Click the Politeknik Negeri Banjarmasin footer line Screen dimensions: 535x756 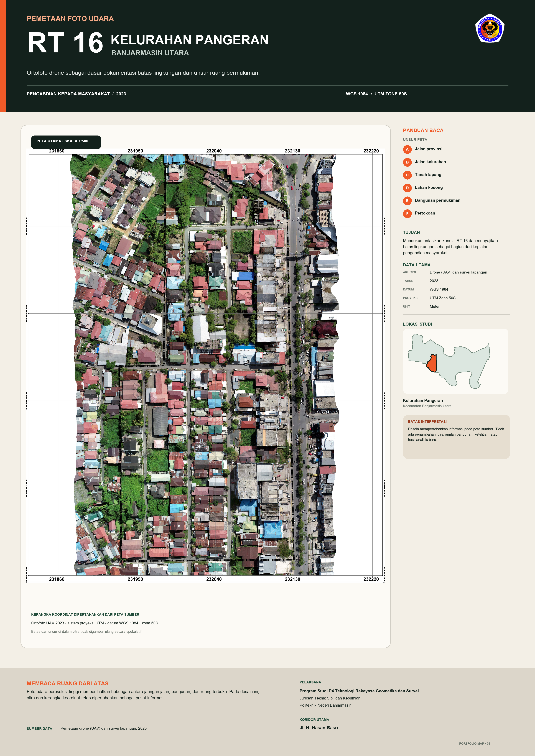coord(325,705)
